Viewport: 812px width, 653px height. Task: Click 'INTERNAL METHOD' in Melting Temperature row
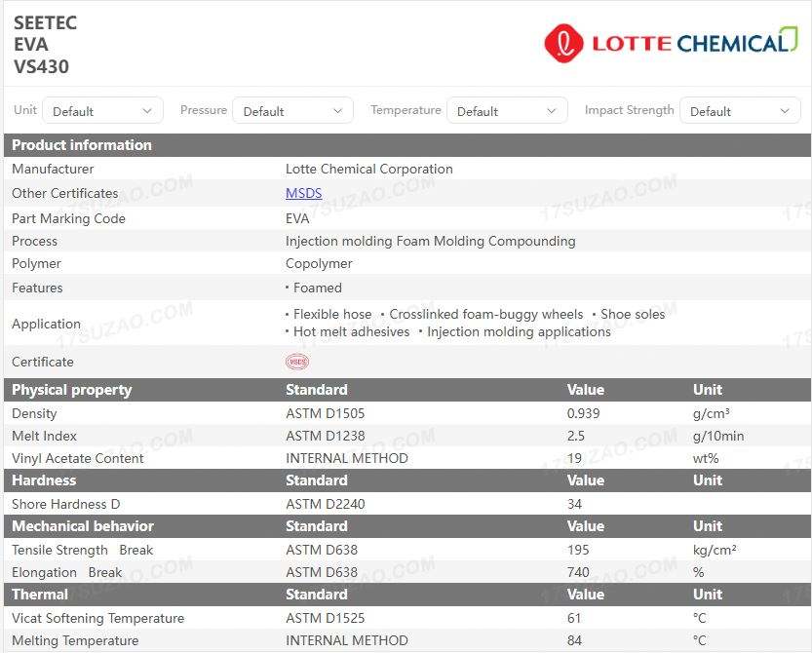click(x=346, y=641)
